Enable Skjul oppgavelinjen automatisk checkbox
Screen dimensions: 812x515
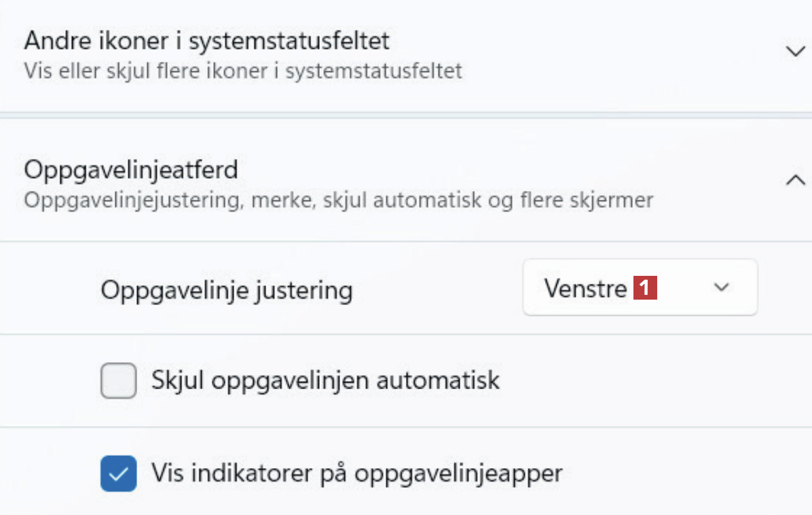coord(118,380)
